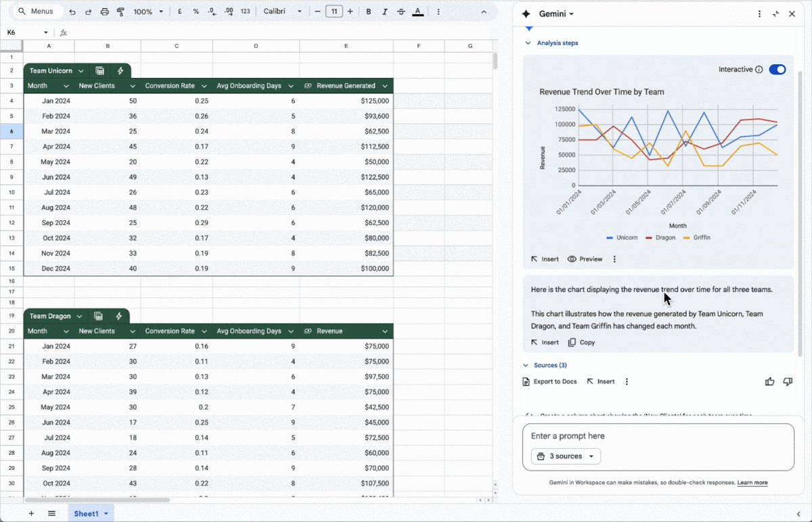Open the 123 more formats menu
The width and height of the screenshot is (812, 522).
246,12
